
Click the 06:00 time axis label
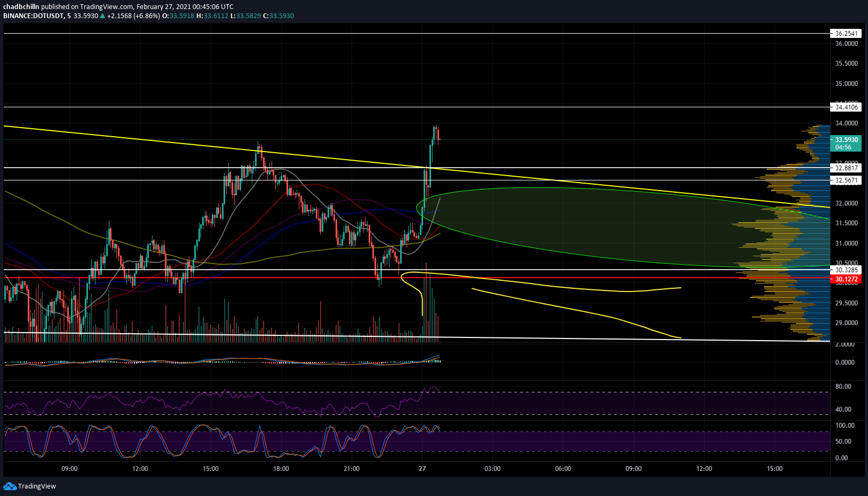(563, 469)
